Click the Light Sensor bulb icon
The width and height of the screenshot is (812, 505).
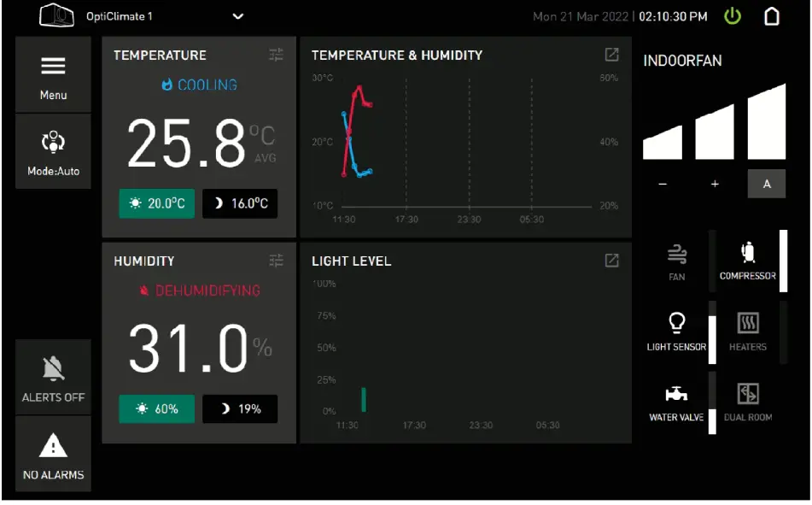[677, 322]
